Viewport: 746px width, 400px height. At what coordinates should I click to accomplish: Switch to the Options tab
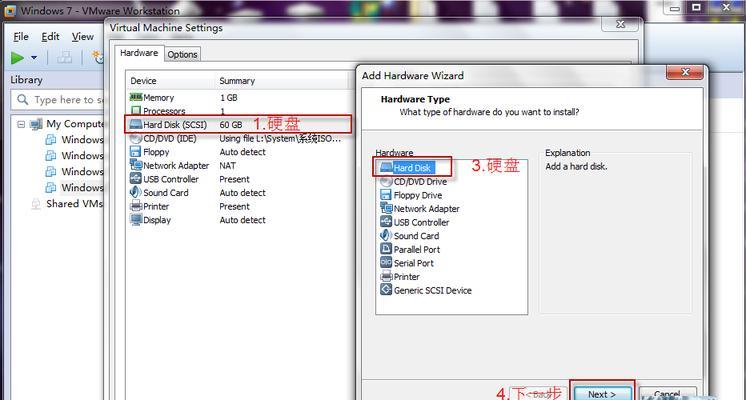tap(182, 55)
